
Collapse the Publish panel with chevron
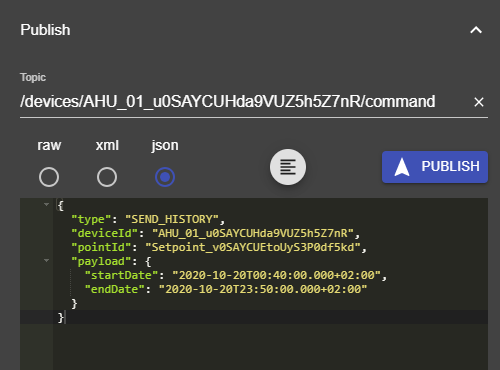[476, 30]
